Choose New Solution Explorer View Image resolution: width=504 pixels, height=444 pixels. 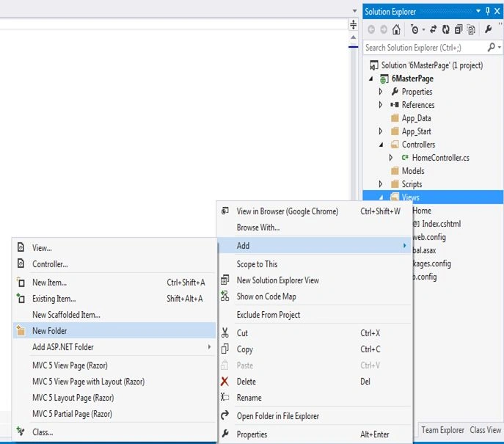pos(314,280)
